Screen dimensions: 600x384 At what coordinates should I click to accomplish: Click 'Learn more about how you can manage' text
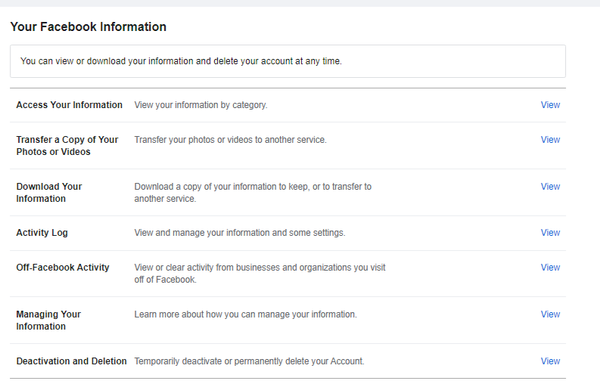tap(245, 314)
